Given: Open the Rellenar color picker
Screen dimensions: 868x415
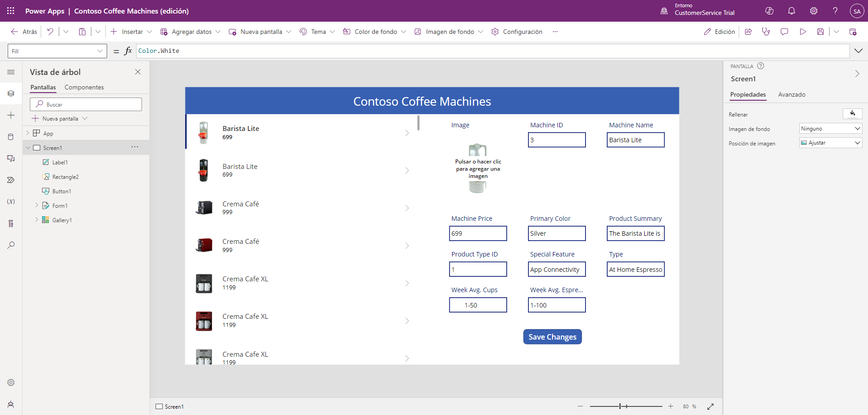Looking at the screenshot, I should (x=853, y=114).
